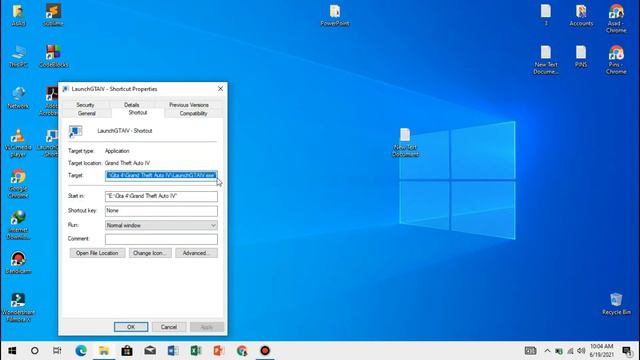Click the Advanced button
Viewport: 640px width, 360px height.
[x=196, y=253]
